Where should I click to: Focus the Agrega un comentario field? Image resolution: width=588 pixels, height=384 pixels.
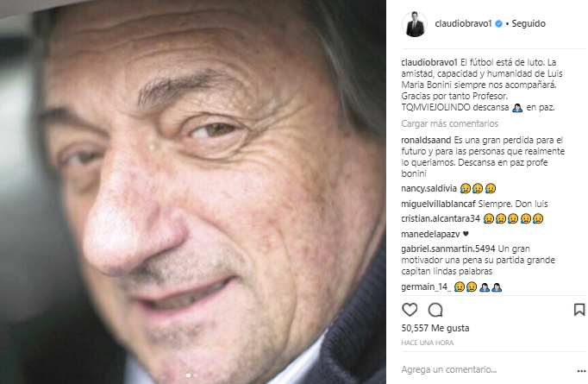coord(486,369)
